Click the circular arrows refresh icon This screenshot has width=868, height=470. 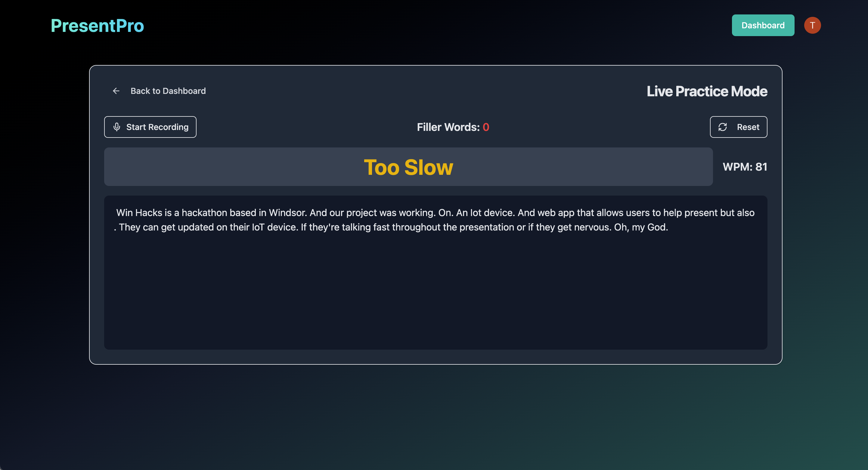722,127
